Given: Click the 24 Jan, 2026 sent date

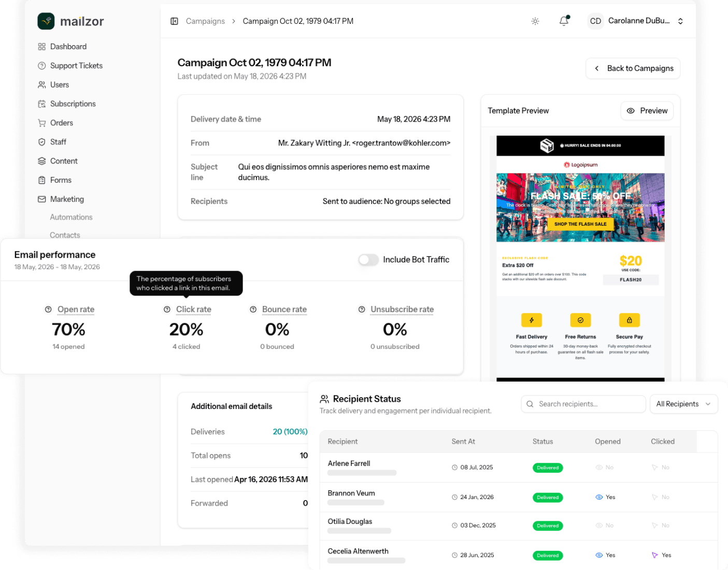Looking at the screenshot, I should [477, 497].
